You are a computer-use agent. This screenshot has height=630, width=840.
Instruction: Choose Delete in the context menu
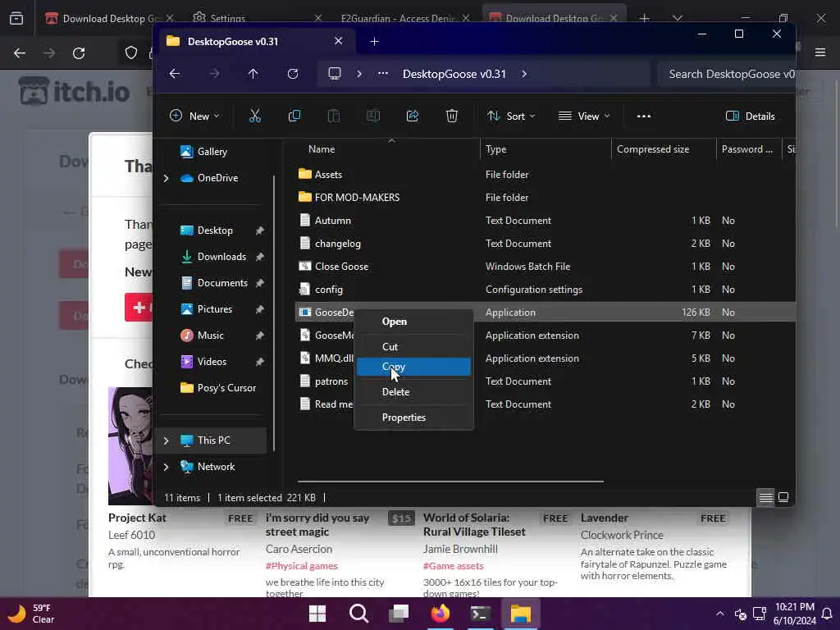tap(413, 391)
